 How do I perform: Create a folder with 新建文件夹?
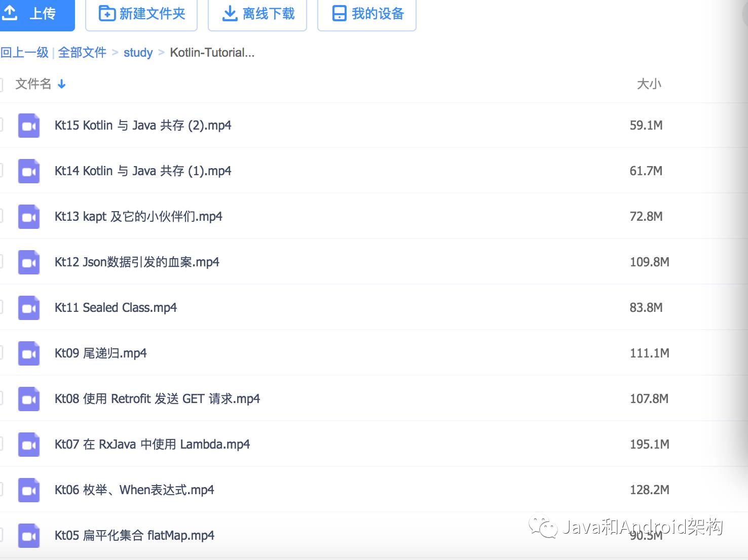(x=141, y=14)
